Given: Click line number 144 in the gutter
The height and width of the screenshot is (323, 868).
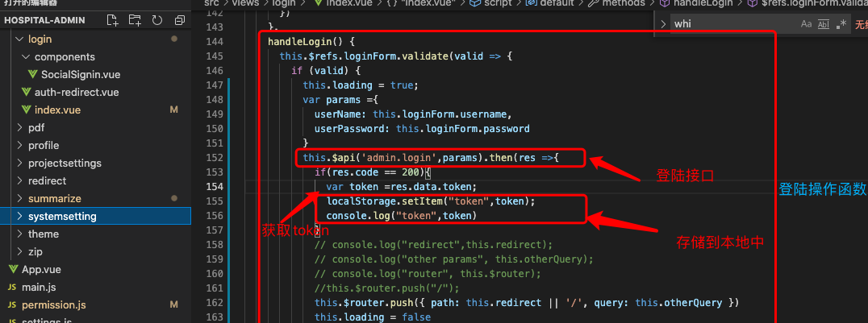Looking at the screenshot, I should (213, 42).
